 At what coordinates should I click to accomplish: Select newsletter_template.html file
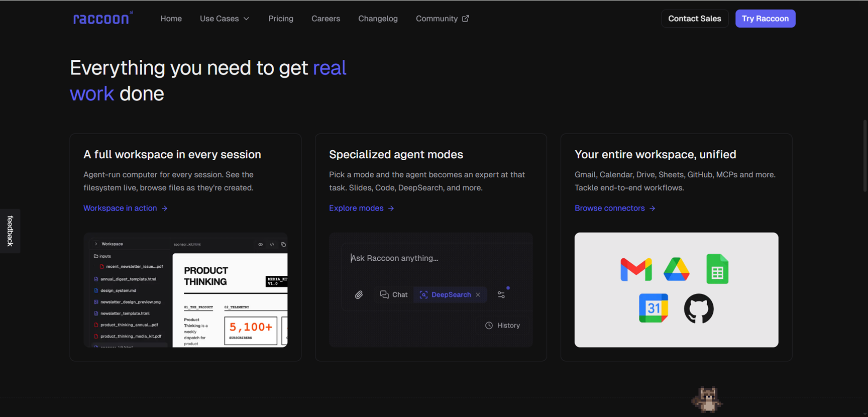(x=122, y=314)
